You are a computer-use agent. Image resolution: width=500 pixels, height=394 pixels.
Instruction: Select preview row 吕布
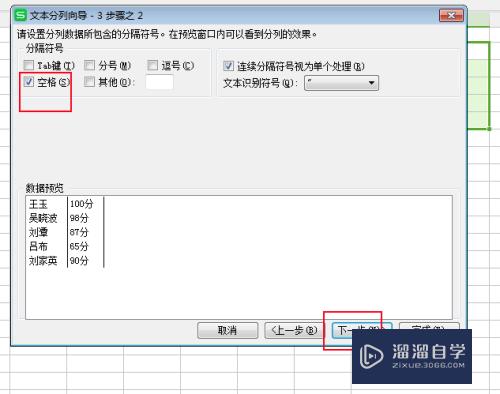point(38,246)
